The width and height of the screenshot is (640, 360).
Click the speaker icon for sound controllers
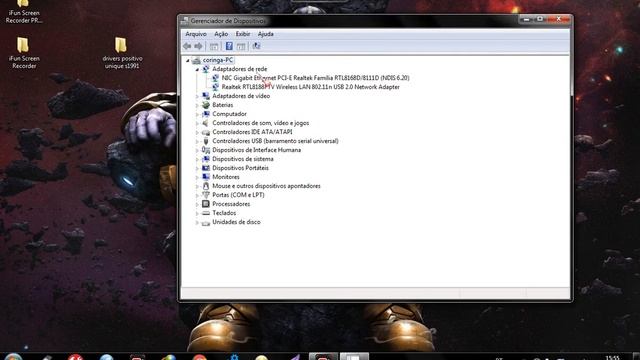click(206, 123)
